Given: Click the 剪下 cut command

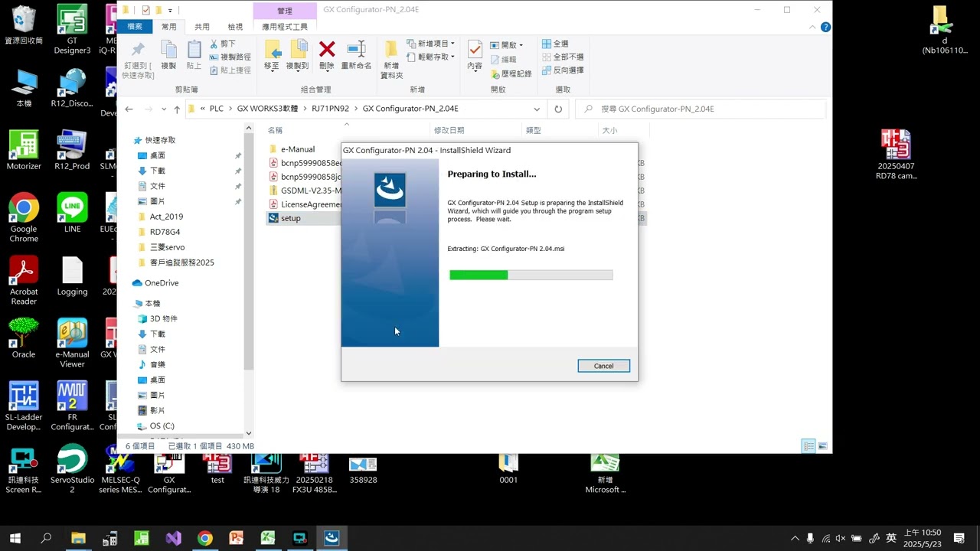Looking at the screenshot, I should 223,44.
